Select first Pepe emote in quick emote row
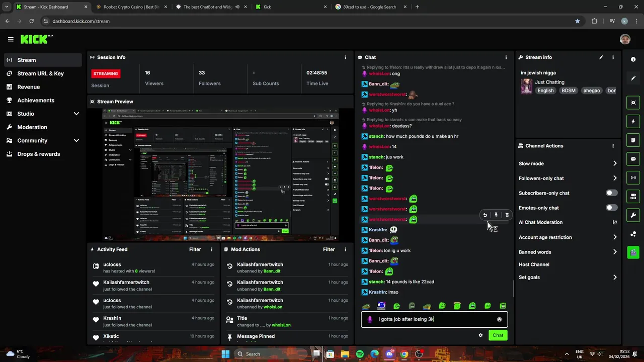 pyautogui.click(x=366, y=306)
